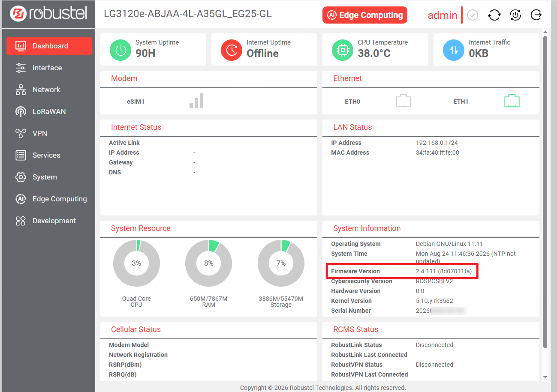Click the blue Internet Traffic arrows icon
This screenshot has height=392, width=557.
(x=454, y=50)
